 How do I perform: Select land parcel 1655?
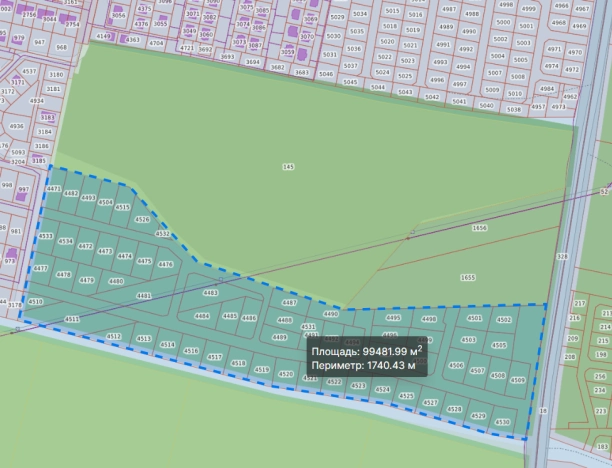point(468,277)
